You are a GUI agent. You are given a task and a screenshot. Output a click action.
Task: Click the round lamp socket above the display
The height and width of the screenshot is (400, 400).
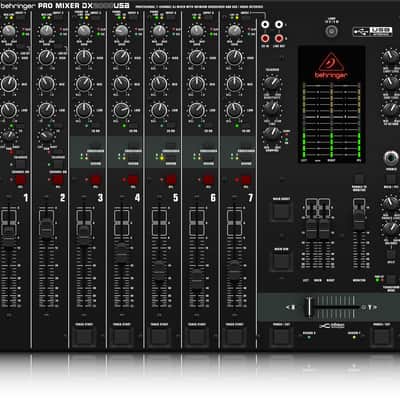point(331,32)
